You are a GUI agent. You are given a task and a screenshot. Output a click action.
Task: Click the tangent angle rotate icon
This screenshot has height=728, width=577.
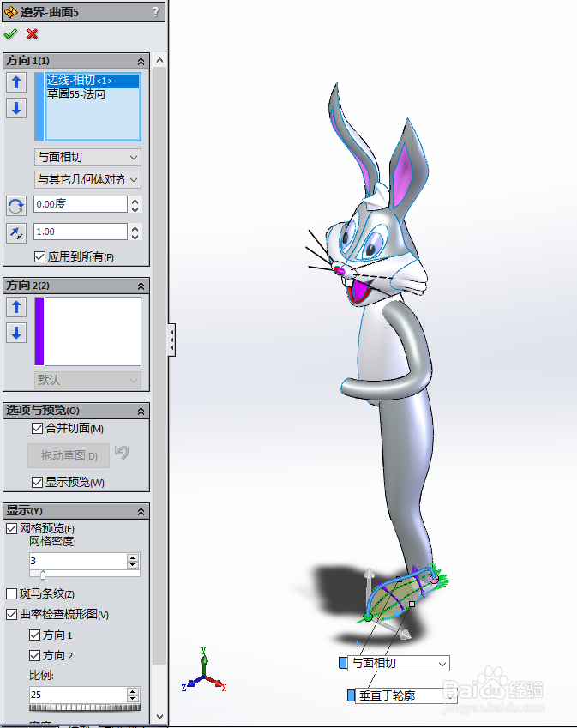16,206
